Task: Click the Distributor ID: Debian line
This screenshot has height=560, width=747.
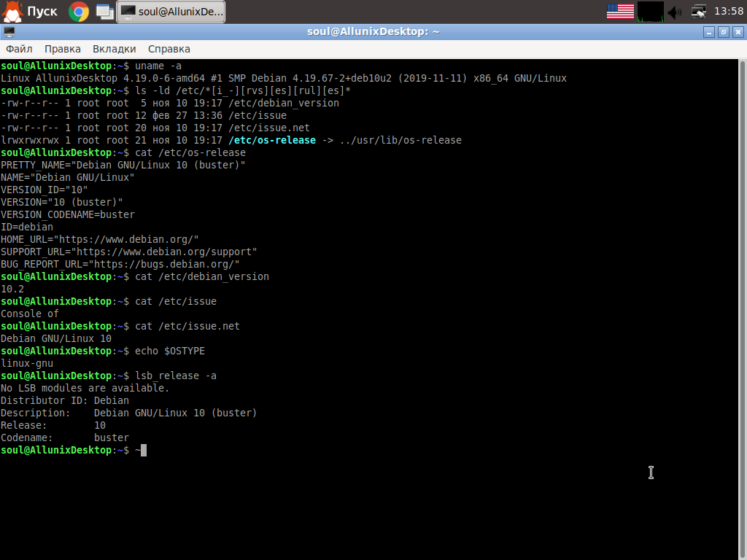Action: tap(65, 400)
